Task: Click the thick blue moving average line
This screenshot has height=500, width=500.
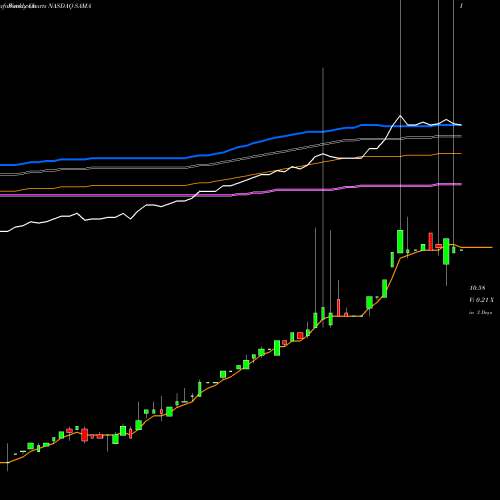Action: (x=231, y=149)
